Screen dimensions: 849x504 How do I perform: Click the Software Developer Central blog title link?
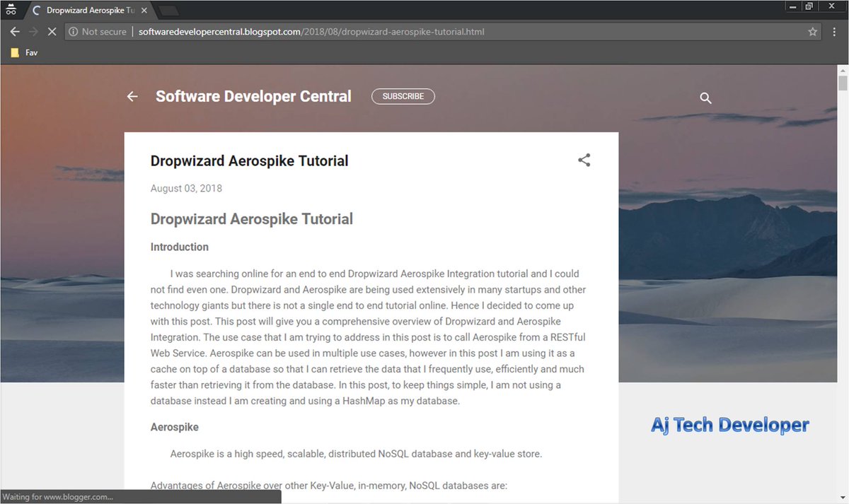pos(253,96)
